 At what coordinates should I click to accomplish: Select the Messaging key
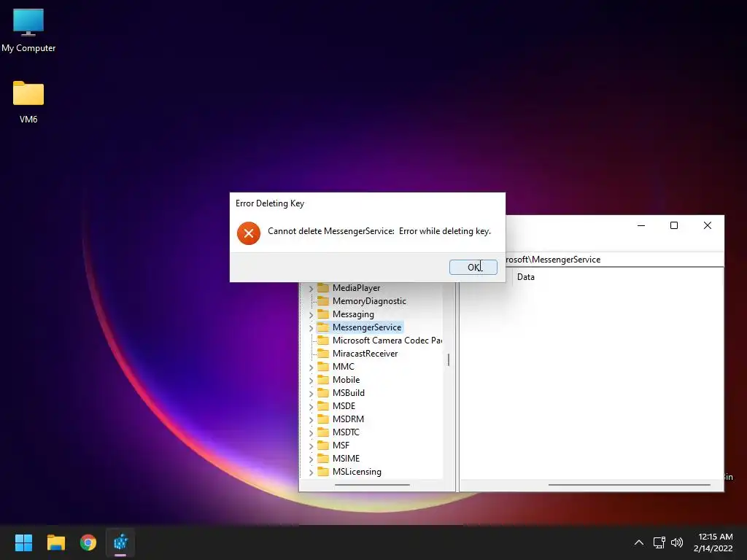coord(353,314)
